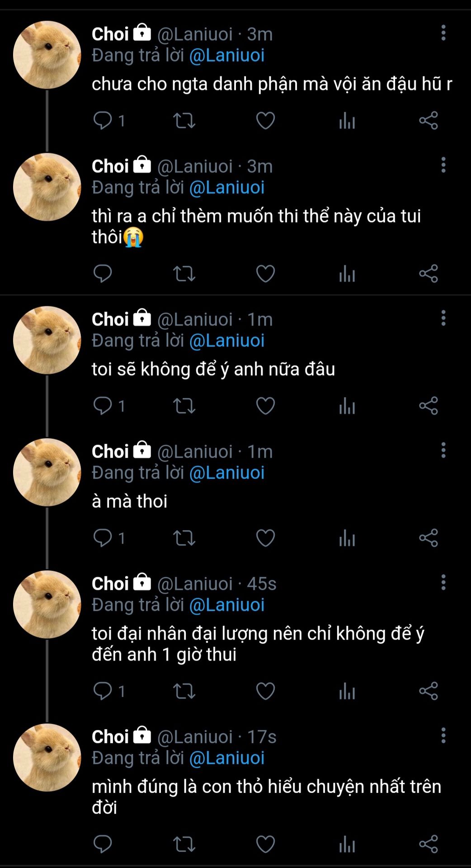Tap Choi's rabbit avatar on first tweet
The width and height of the screenshot is (471, 868).
click(x=47, y=55)
